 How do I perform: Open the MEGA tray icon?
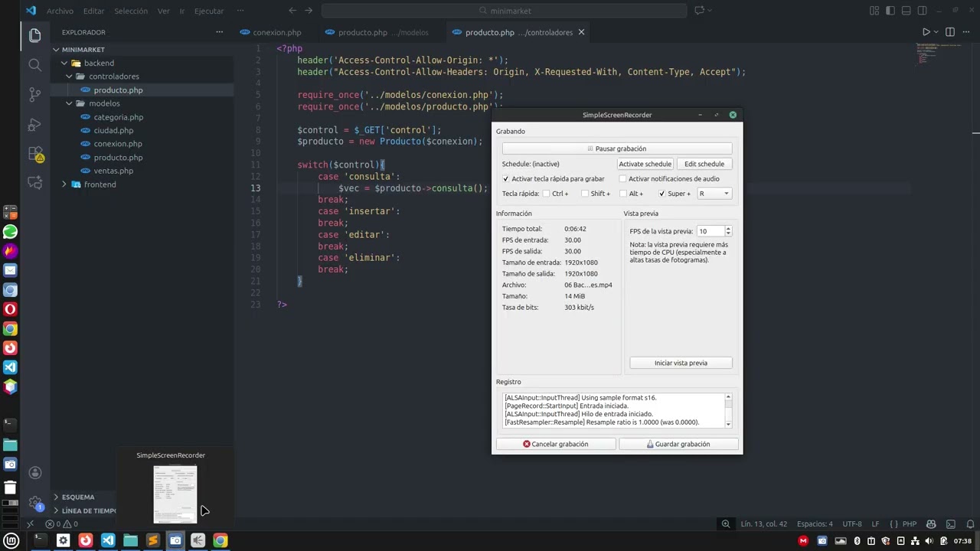point(803,541)
